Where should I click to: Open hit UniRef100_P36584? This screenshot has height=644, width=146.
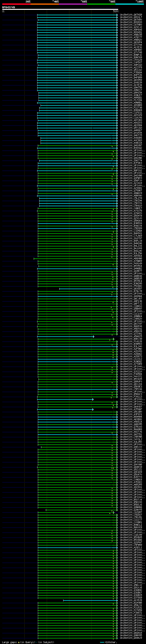tap(131, 374)
